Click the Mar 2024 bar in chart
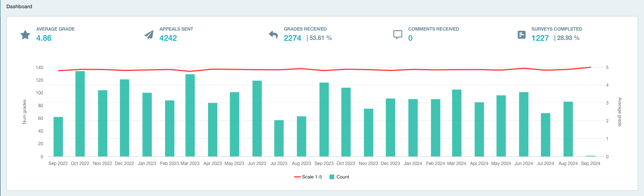Screen dimensions: 644x196 pos(457,123)
